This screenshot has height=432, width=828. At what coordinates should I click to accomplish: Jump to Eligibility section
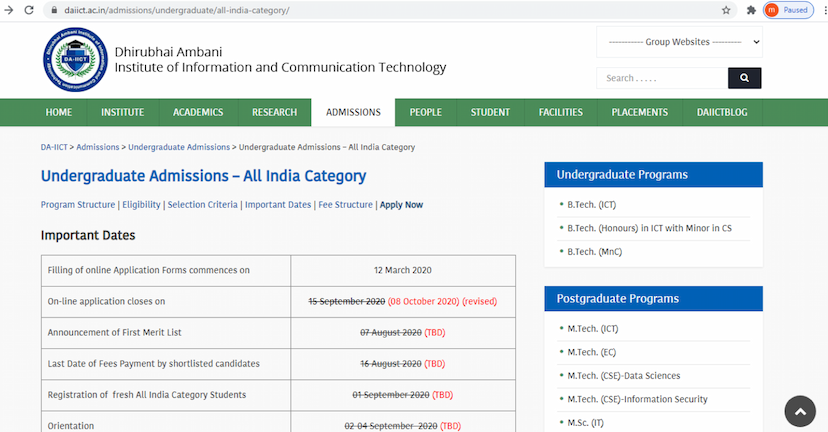[141, 204]
